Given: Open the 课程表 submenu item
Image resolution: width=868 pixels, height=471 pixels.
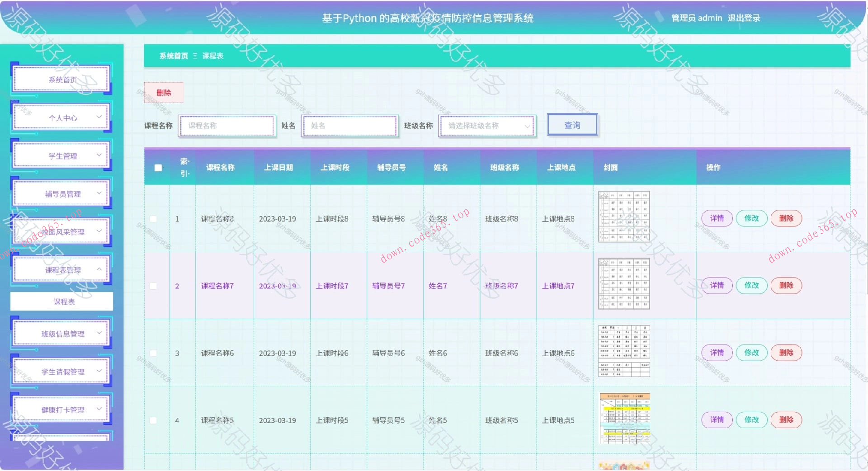Looking at the screenshot, I should click(62, 301).
